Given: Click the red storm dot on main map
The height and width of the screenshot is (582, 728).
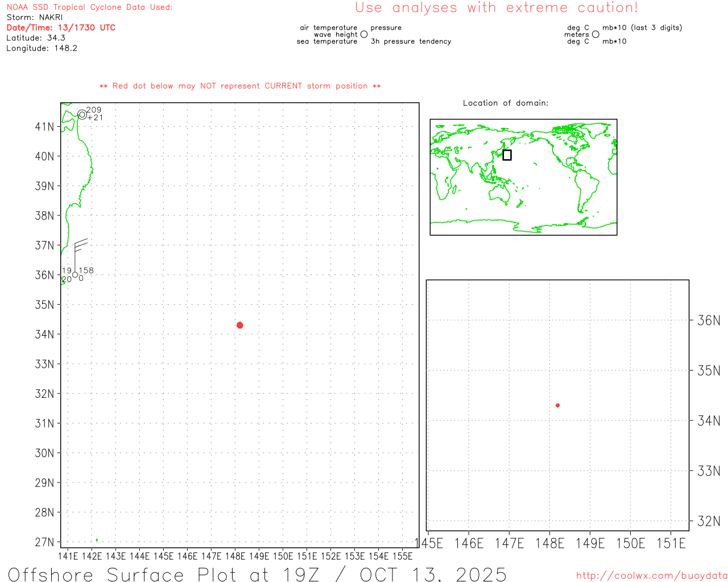Looking at the screenshot, I should pos(239,325).
